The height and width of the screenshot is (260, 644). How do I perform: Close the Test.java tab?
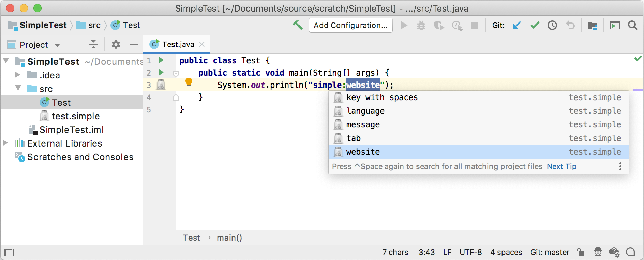point(202,44)
